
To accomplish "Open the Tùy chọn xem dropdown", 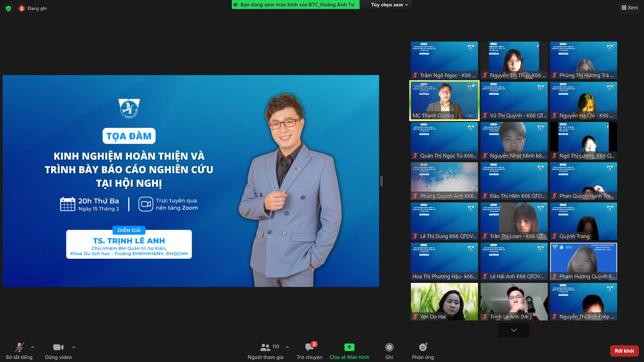I will pos(389,5).
